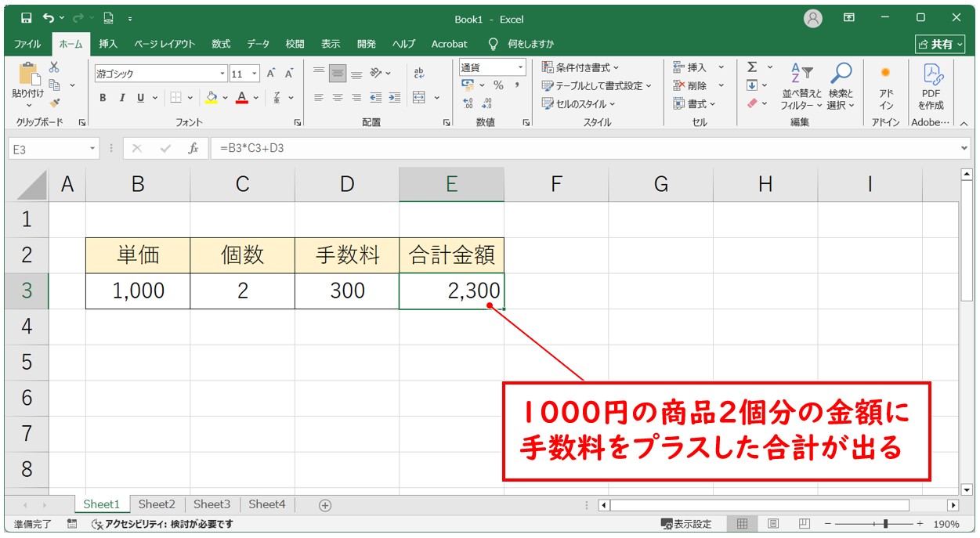Open the 挿入 ribbon tab
The width and height of the screenshot is (980, 538).
click(108, 44)
